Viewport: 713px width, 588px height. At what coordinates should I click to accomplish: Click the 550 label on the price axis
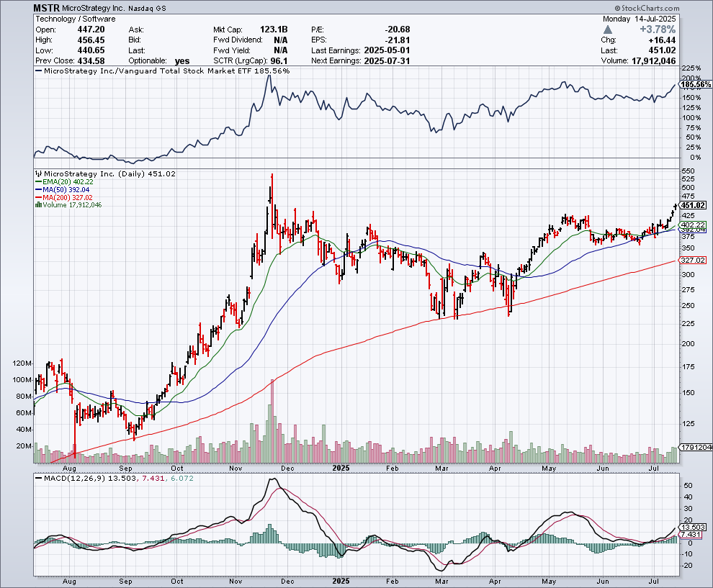689,171
